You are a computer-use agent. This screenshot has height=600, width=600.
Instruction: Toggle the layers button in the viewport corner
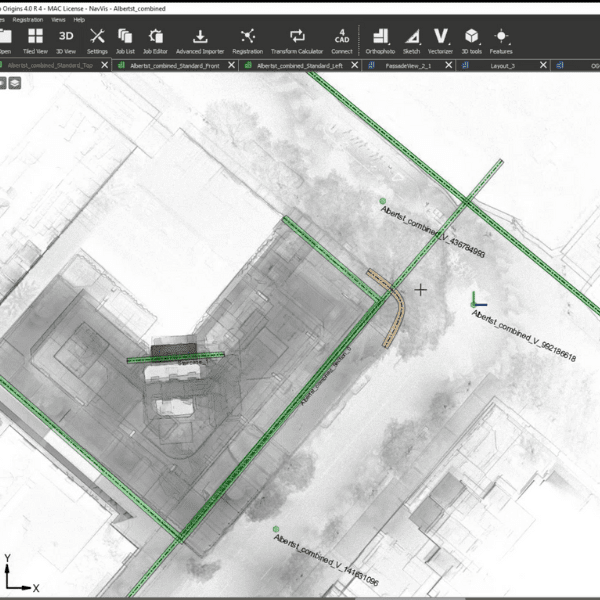(15, 83)
